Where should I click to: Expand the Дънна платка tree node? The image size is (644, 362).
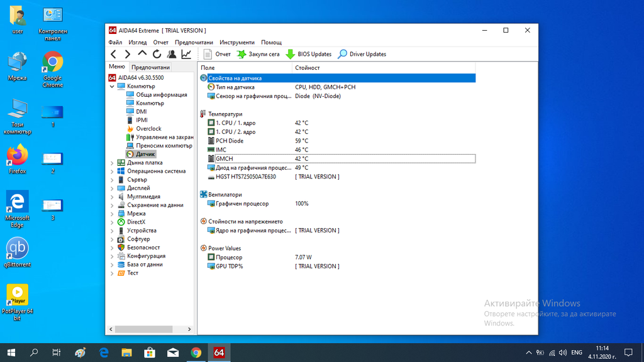(x=113, y=163)
